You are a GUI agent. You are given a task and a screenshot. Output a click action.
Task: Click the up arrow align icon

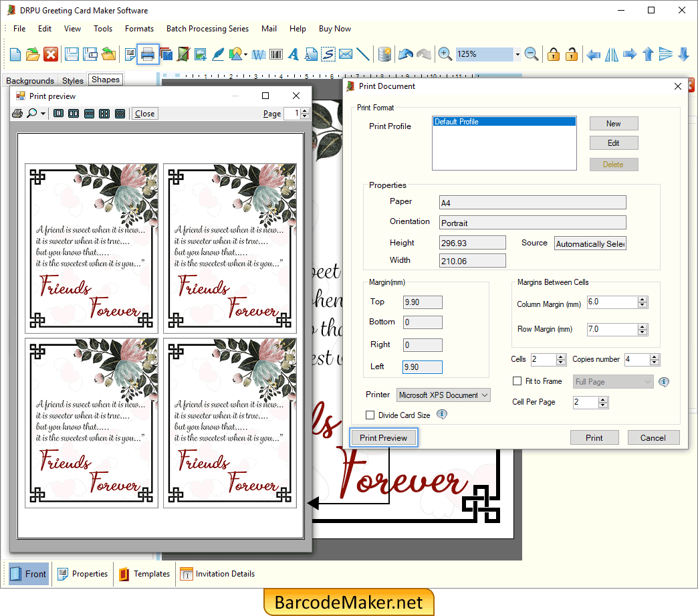tap(648, 54)
